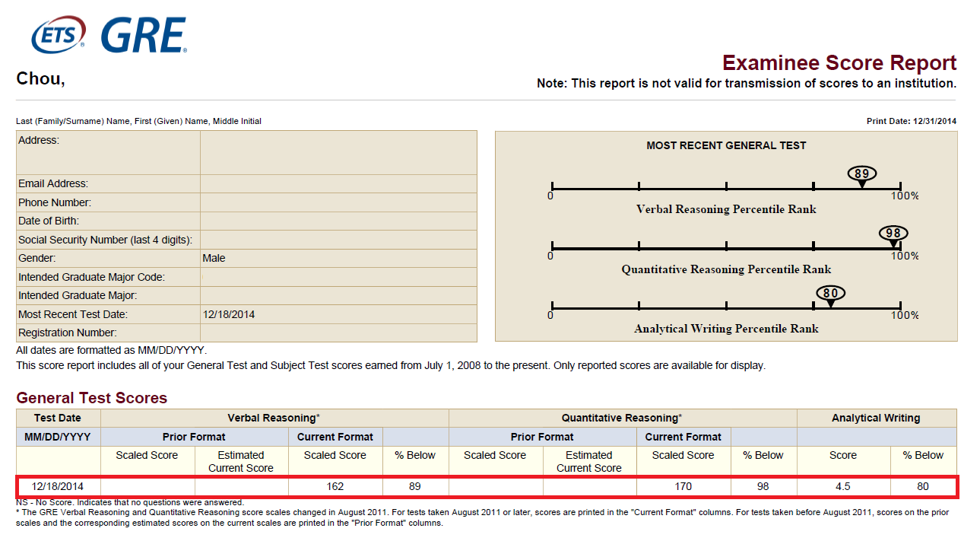Image resolution: width=980 pixels, height=541 pixels.
Task: Select the note about report not valid for transmission
Action: point(747,84)
